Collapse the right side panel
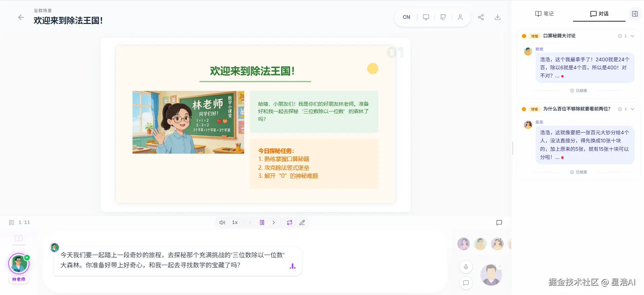Image resolution: width=644 pixels, height=295 pixels. [x=635, y=14]
